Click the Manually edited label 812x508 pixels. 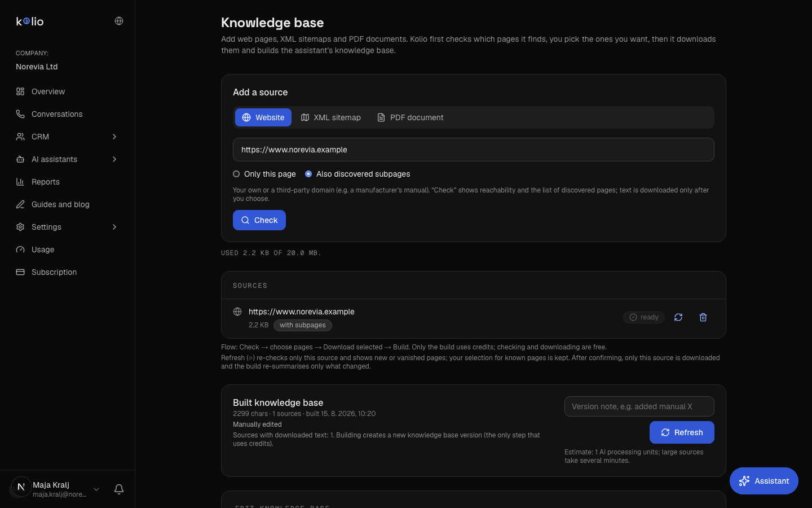click(x=257, y=424)
